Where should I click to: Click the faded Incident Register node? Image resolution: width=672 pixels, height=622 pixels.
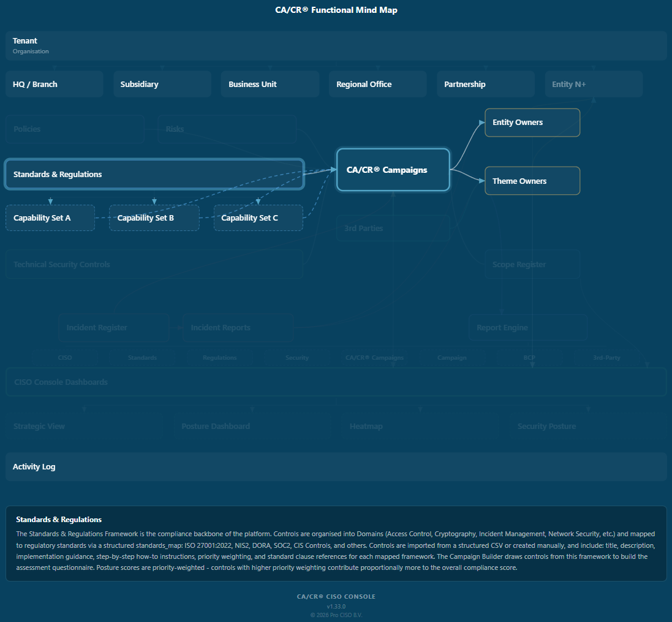(114, 327)
